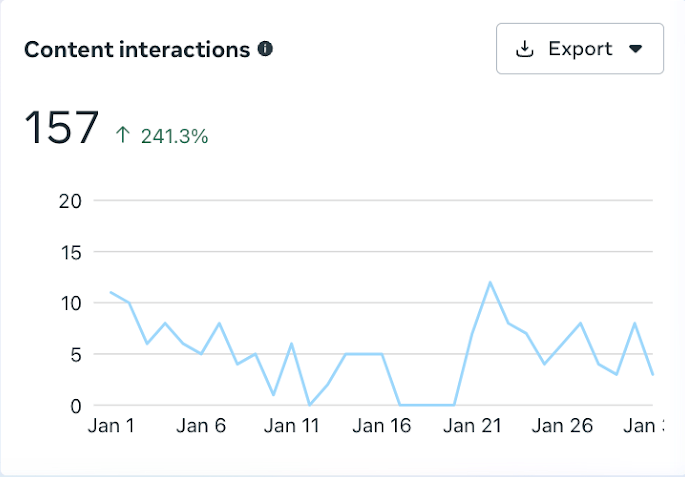Click the Jan 26 date label
This screenshot has width=689, height=477.
click(x=562, y=426)
